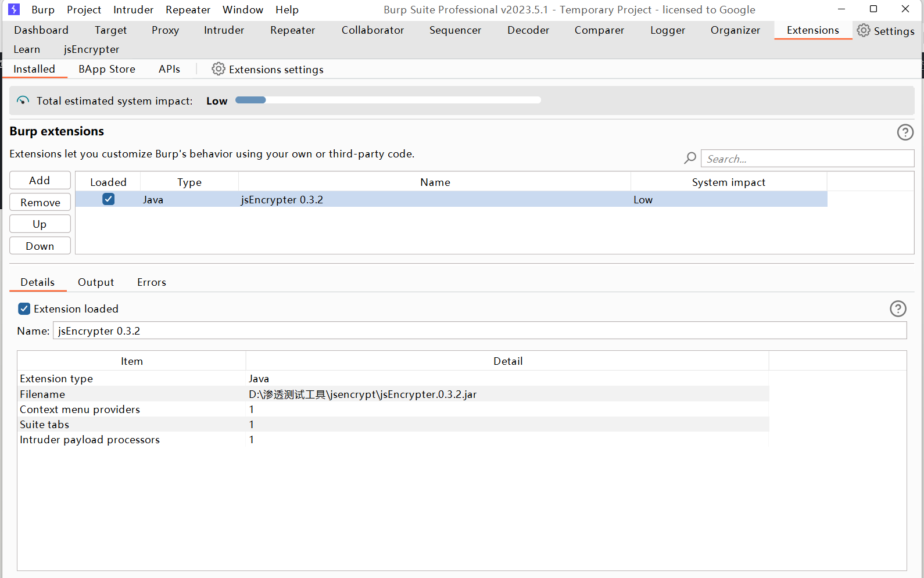Open help icon beside Extension loaded
This screenshot has width=924, height=578.
(898, 308)
